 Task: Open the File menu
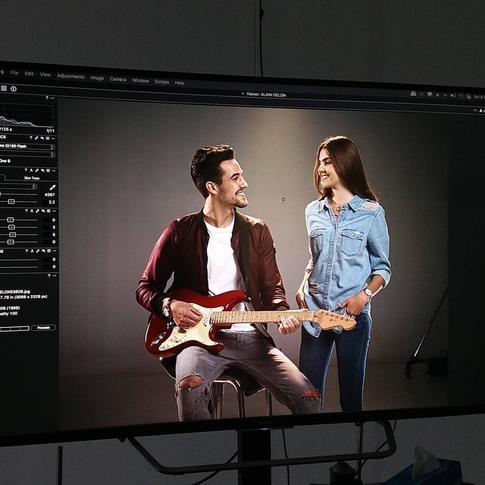coord(14,73)
